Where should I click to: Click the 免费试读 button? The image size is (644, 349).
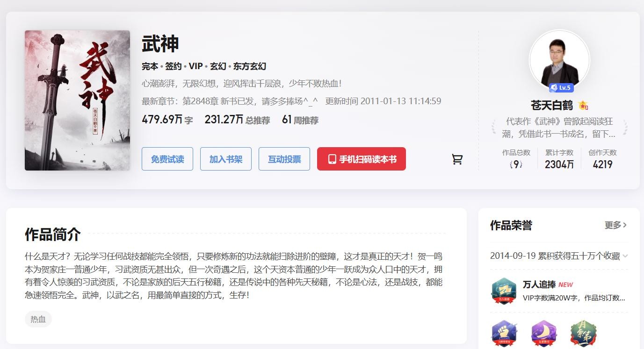[167, 159]
